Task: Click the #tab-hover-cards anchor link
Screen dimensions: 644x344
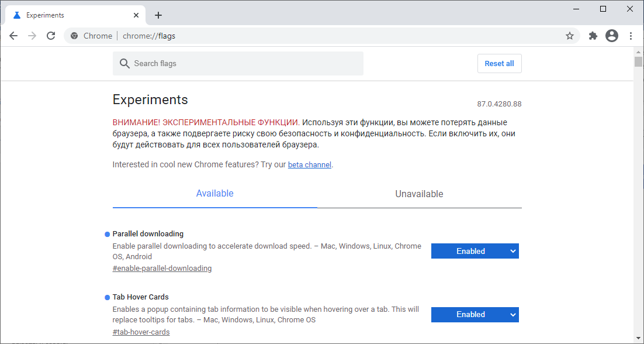Action: 141,332
